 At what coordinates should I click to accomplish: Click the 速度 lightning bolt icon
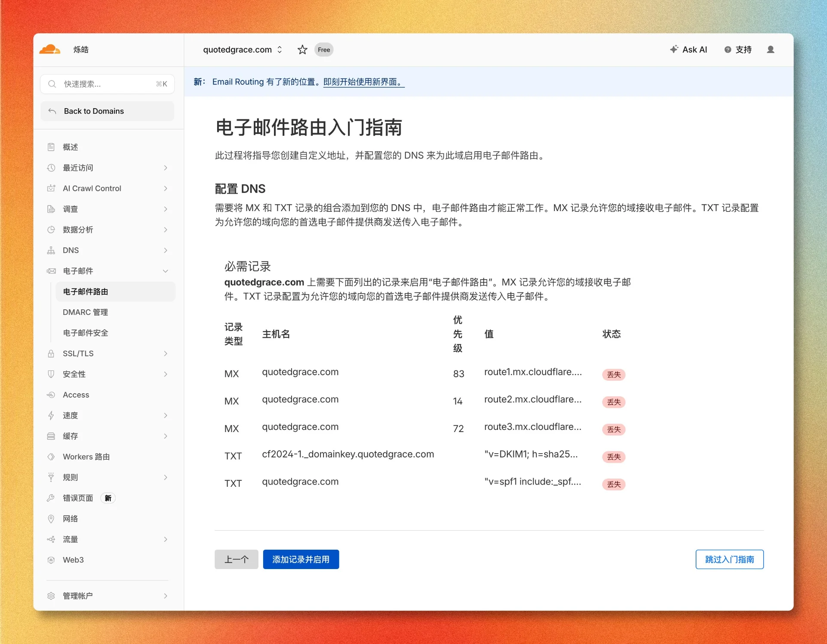[x=51, y=415]
